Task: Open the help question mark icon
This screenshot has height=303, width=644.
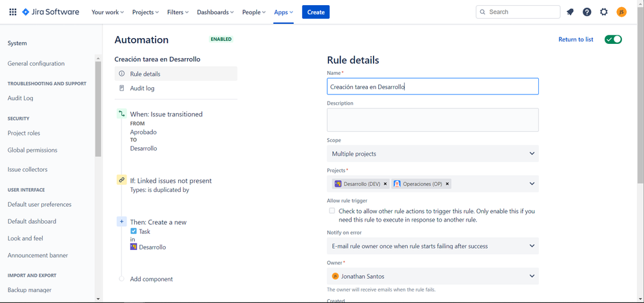Action: pos(587,12)
